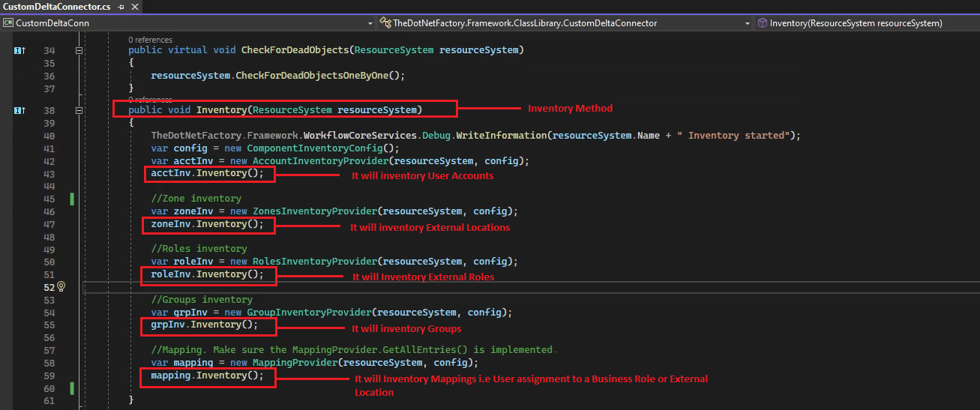980x410 pixels.
Task: Click the interface implementation glyph on line 34
Action: point(19,51)
